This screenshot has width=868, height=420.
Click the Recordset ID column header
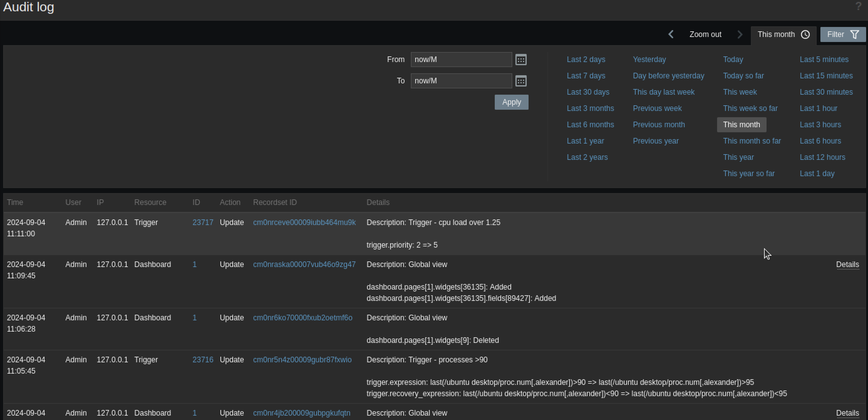275,202
